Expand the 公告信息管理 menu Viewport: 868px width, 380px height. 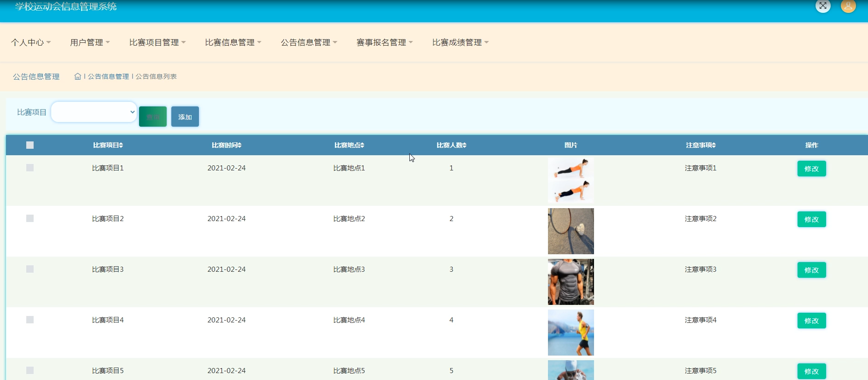click(309, 42)
